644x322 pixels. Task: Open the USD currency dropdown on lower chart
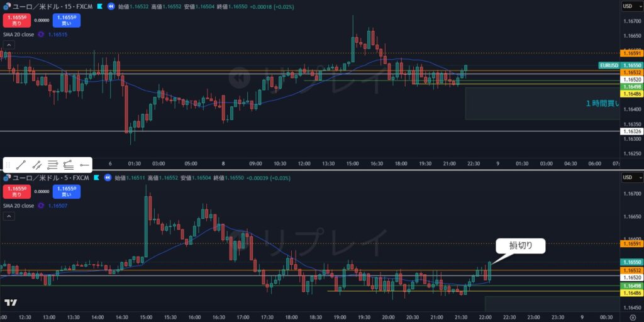click(x=631, y=178)
